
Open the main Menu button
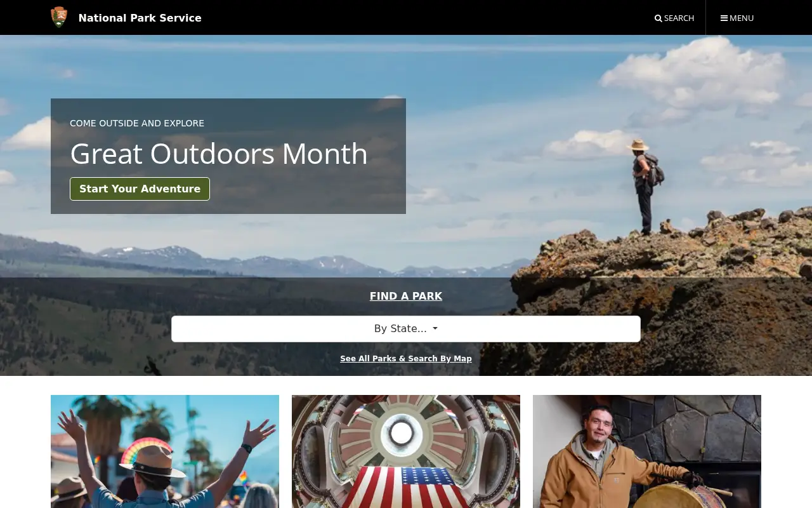coord(737,18)
